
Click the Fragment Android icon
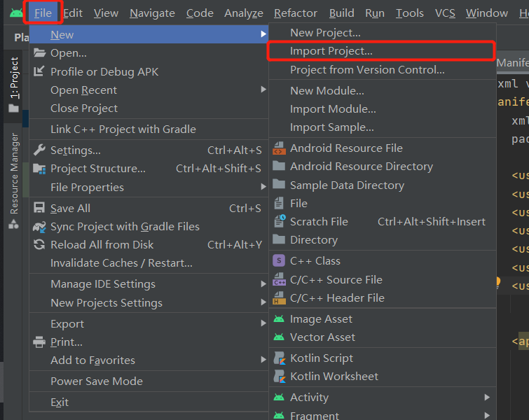279,416
